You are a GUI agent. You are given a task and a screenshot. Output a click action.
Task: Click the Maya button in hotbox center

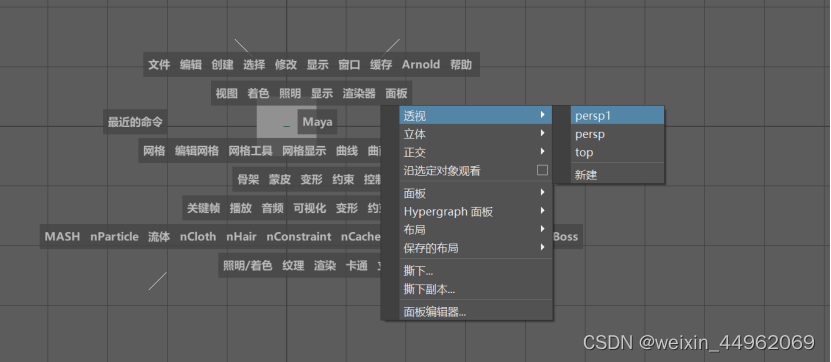pos(317,122)
